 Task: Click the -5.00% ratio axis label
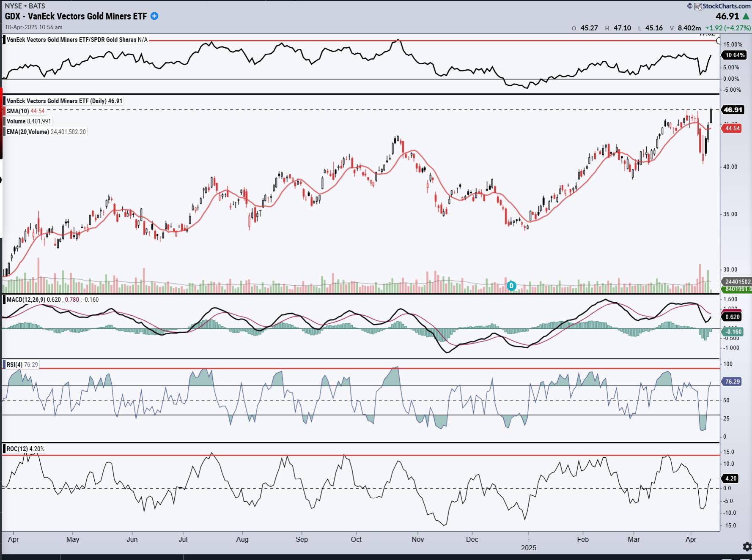point(732,90)
